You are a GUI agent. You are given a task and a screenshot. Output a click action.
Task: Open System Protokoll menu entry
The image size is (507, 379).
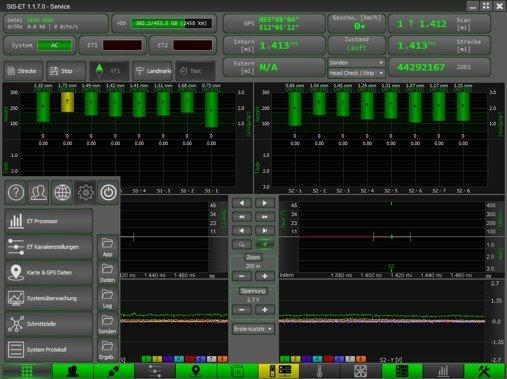coord(49,349)
